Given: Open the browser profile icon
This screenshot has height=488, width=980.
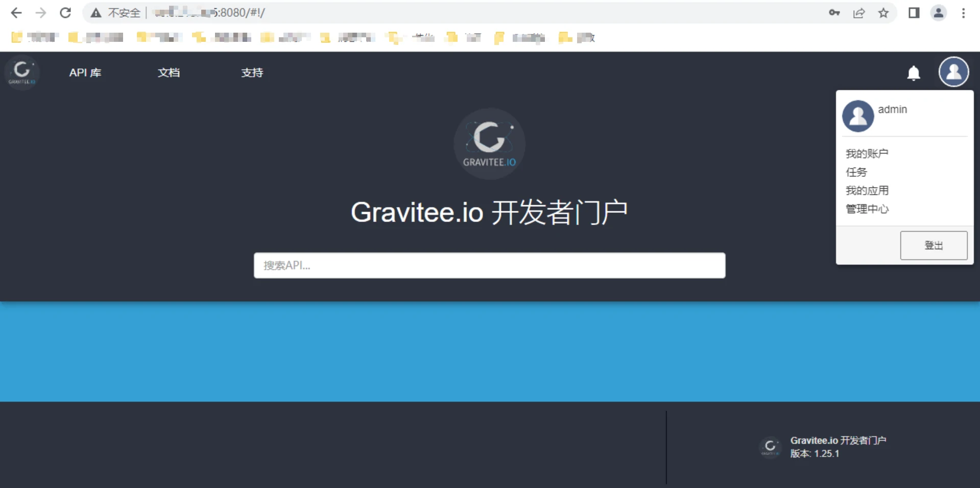Looking at the screenshot, I should pyautogui.click(x=939, y=13).
